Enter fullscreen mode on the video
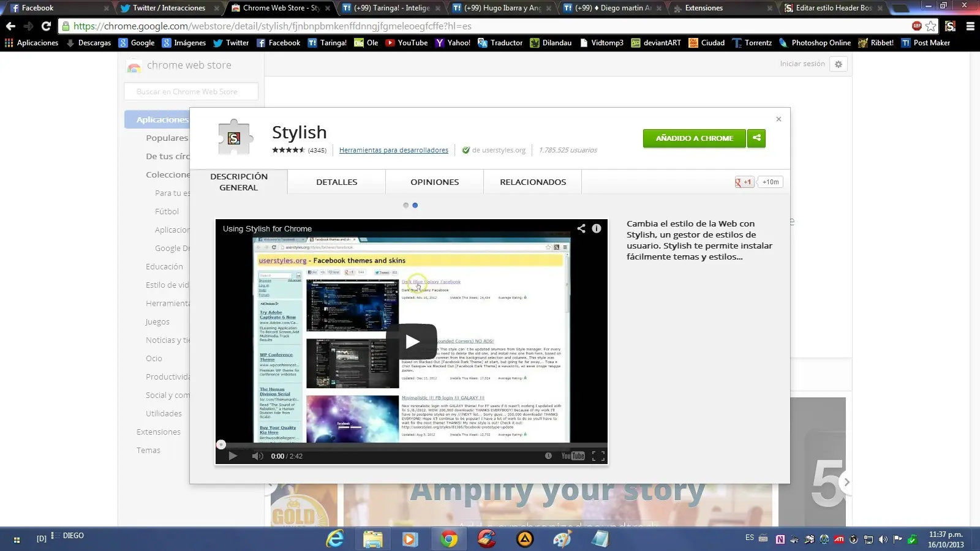 point(598,456)
